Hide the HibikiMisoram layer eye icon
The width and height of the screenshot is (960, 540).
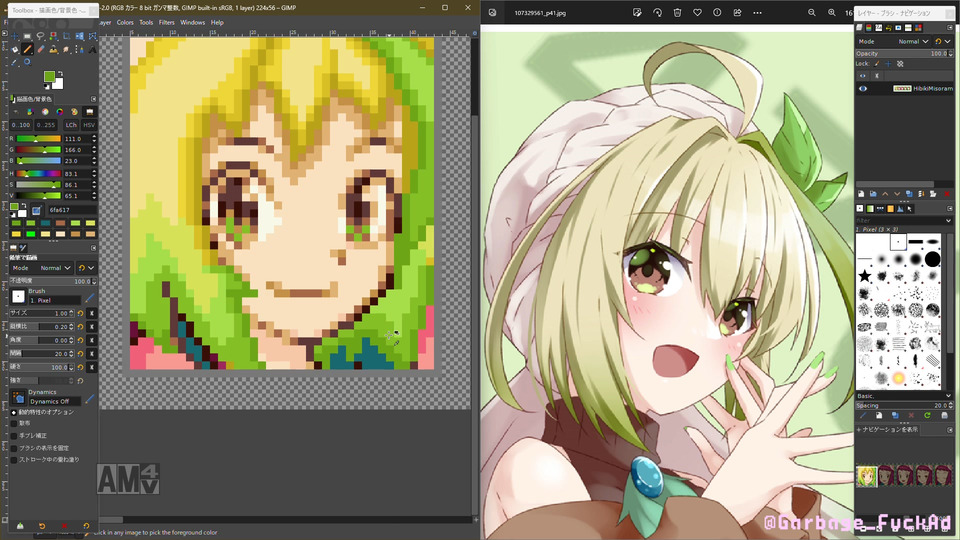coord(863,88)
